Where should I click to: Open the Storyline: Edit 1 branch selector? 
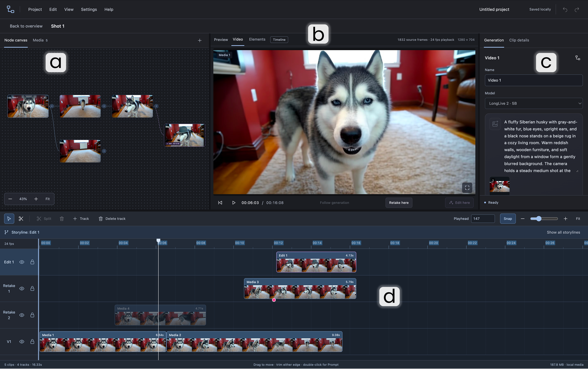[x=22, y=232]
